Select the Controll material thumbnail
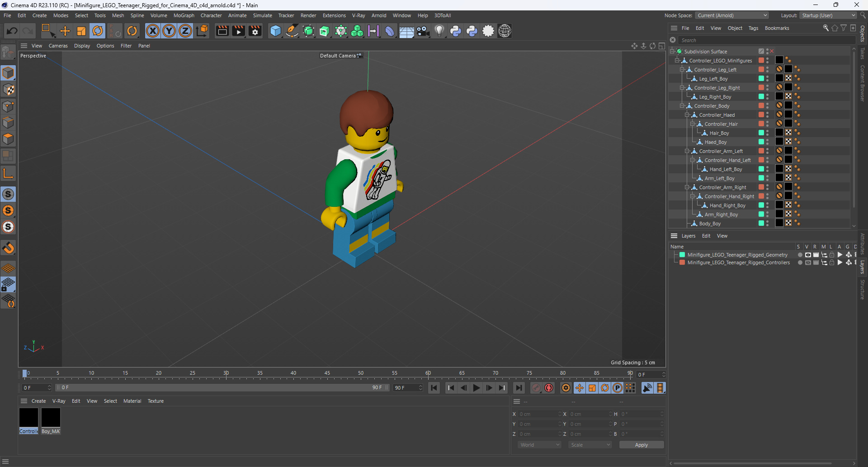 click(28, 418)
